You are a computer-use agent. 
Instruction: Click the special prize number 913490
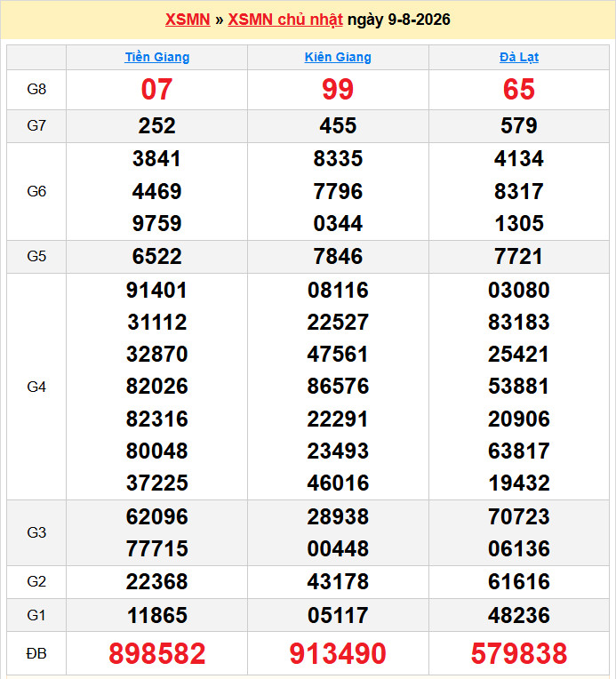(x=338, y=653)
